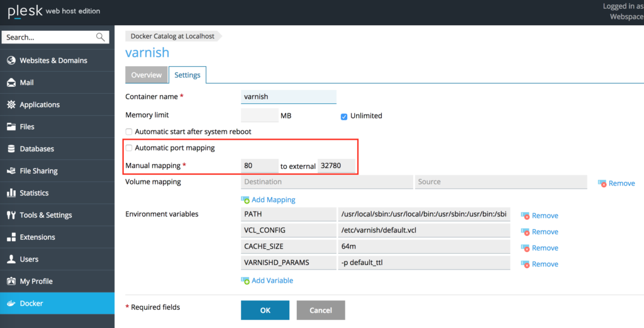Click the 'Logged in as' text

(623, 6)
